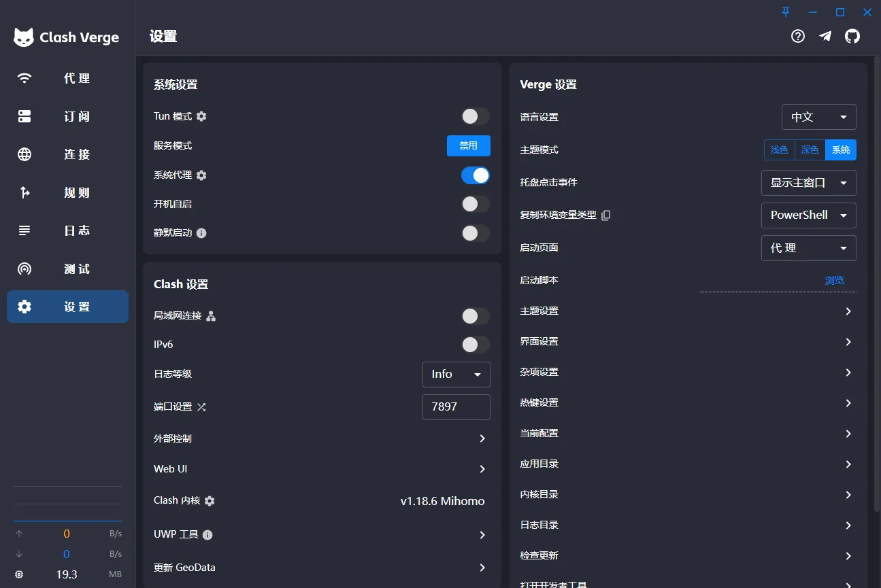Click the blue 禁用 service mode button
Viewport: 881px width, 588px height.
tap(469, 145)
